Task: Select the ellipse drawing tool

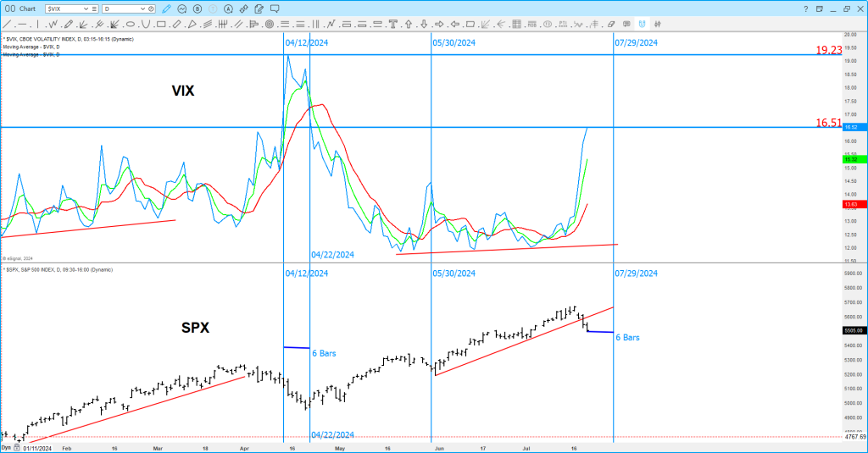Action: [130, 25]
